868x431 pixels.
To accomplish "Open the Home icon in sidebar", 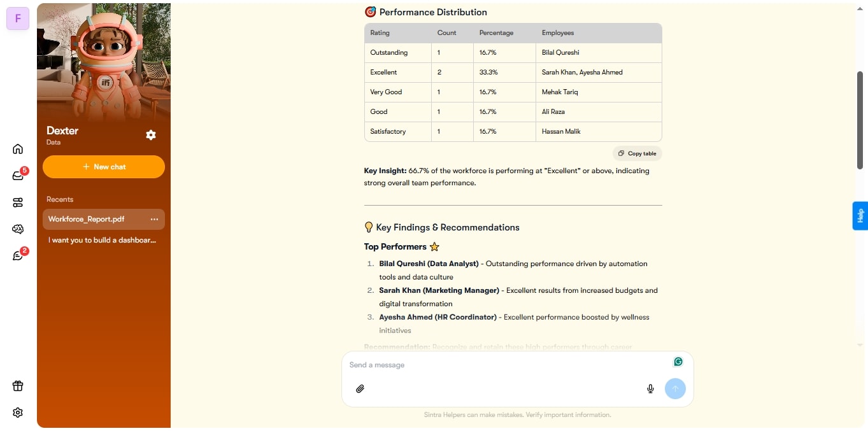I will pos(17,148).
